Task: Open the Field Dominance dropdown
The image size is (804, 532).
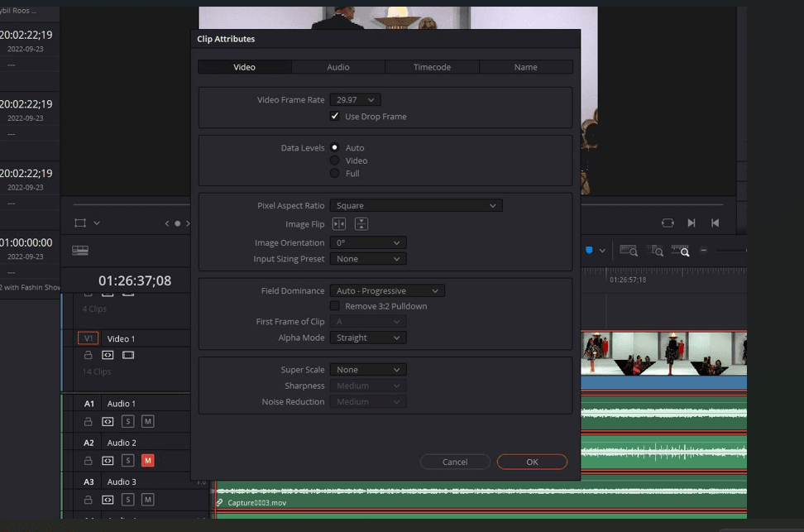Action: click(x=387, y=291)
